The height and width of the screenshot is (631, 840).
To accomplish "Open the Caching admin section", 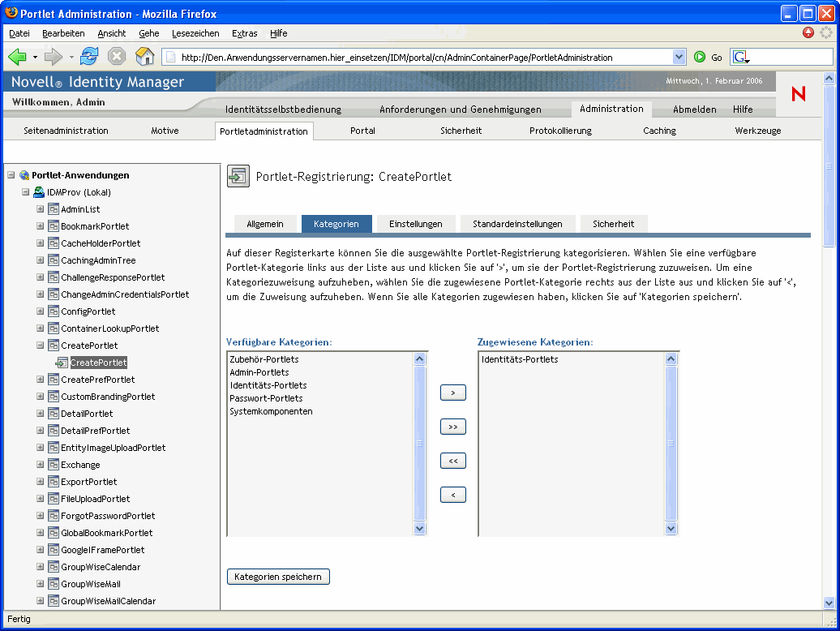I will [659, 131].
